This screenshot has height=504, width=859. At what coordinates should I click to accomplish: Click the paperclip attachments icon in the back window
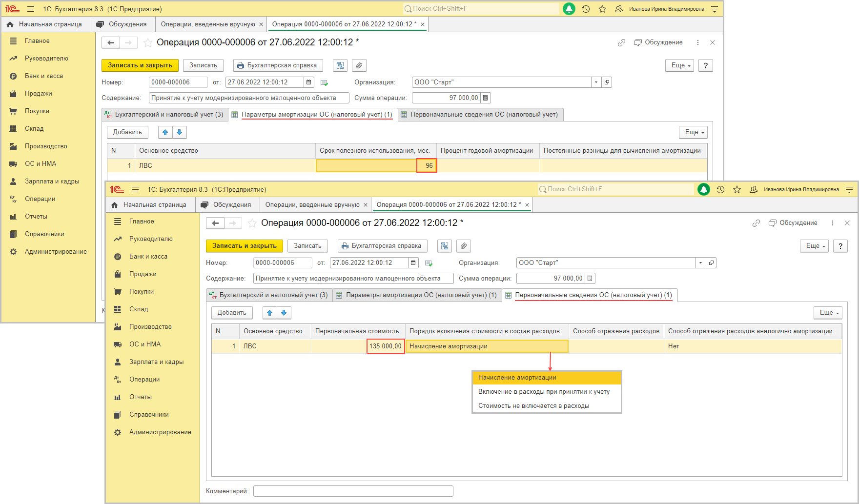pos(359,65)
